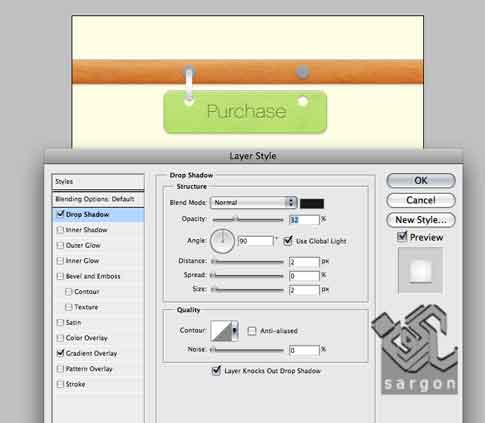Click the Opacity slider track
Screen dimensions: 485x423
[x=248, y=220]
